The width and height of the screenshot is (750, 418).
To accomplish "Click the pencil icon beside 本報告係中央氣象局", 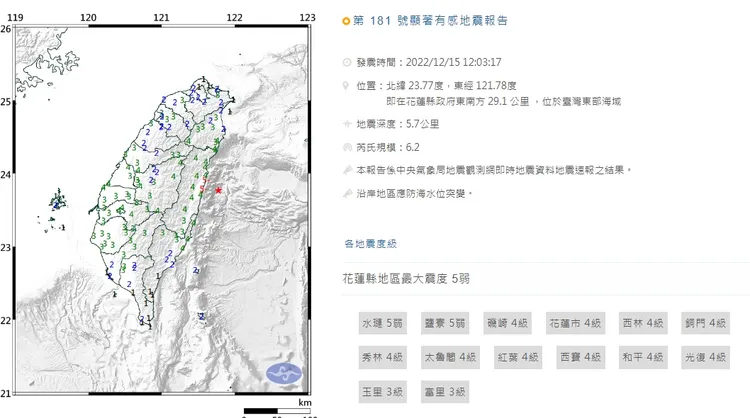I will pyautogui.click(x=347, y=170).
